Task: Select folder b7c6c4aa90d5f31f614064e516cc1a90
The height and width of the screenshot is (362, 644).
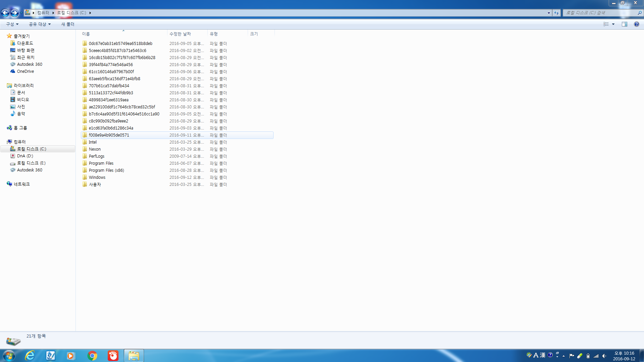Action: pyautogui.click(x=177, y=114)
